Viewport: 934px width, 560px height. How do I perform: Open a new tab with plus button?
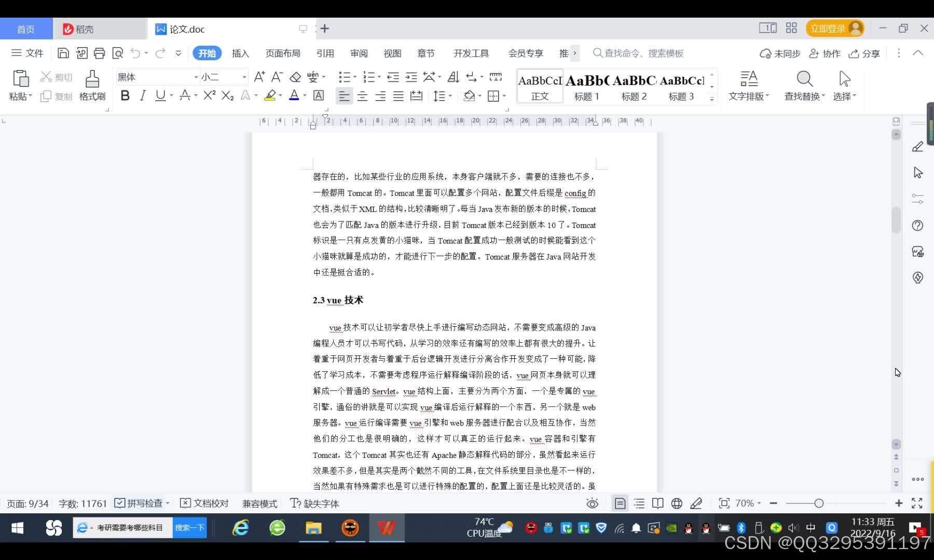(325, 29)
